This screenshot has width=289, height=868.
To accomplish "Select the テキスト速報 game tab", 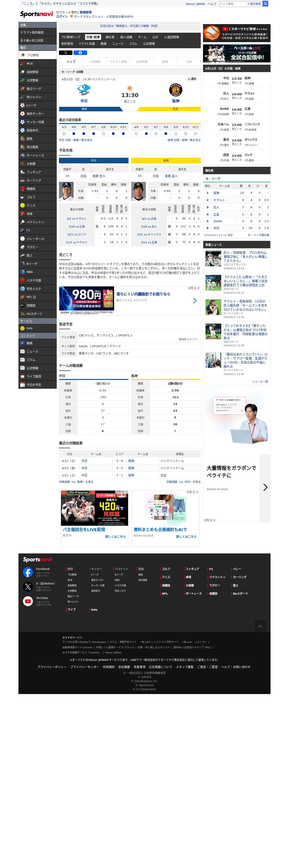I will [x=118, y=62].
